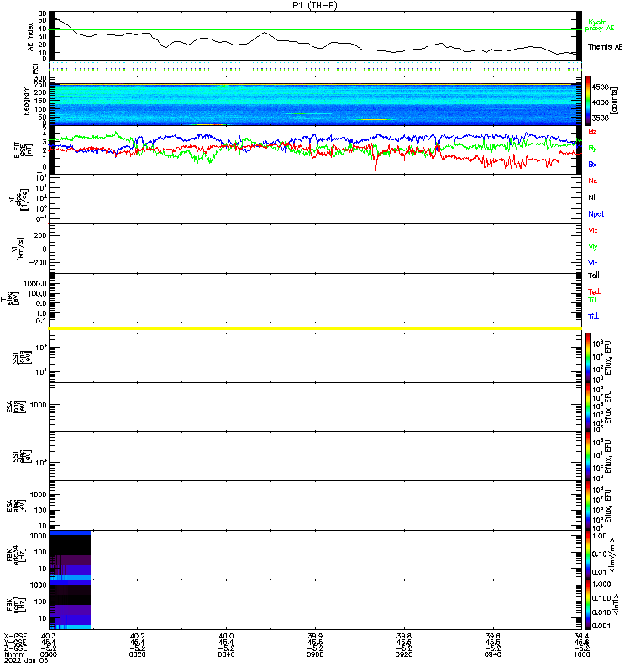Viewport: 630px width, 672px height.
Task: Click the AE Index axis label
Action: (x=30, y=37)
